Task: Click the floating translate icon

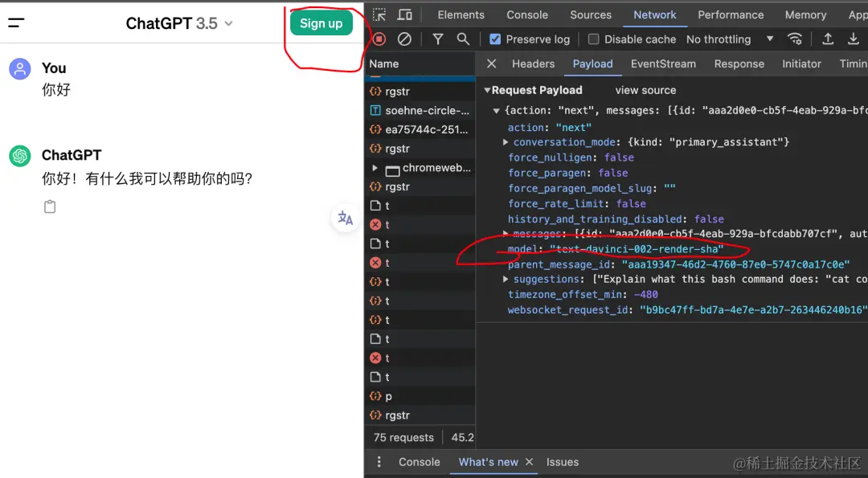Action: pyautogui.click(x=346, y=218)
